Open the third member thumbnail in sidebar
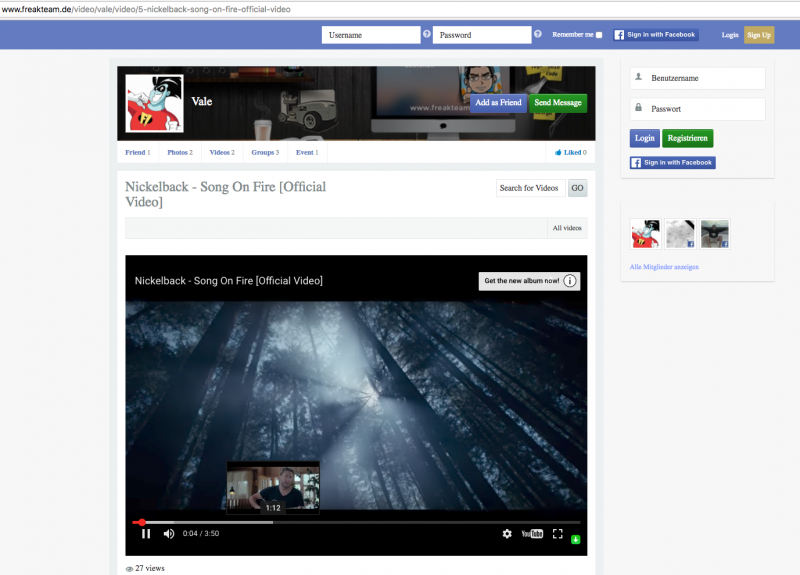 pyautogui.click(x=715, y=234)
